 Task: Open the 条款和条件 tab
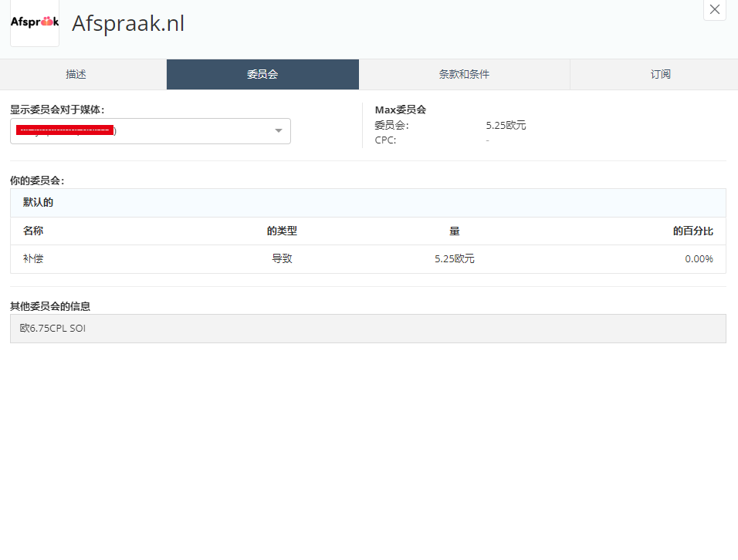[x=464, y=74]
